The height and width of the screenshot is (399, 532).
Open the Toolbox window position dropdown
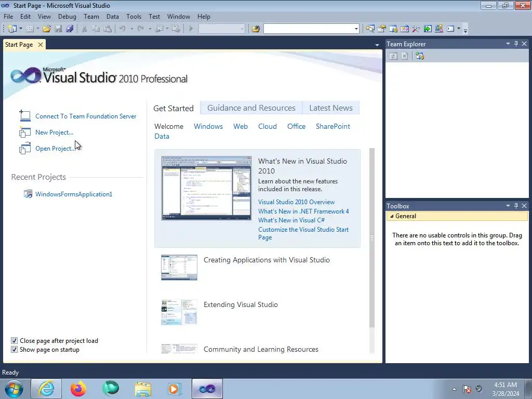tap(508, 206)
